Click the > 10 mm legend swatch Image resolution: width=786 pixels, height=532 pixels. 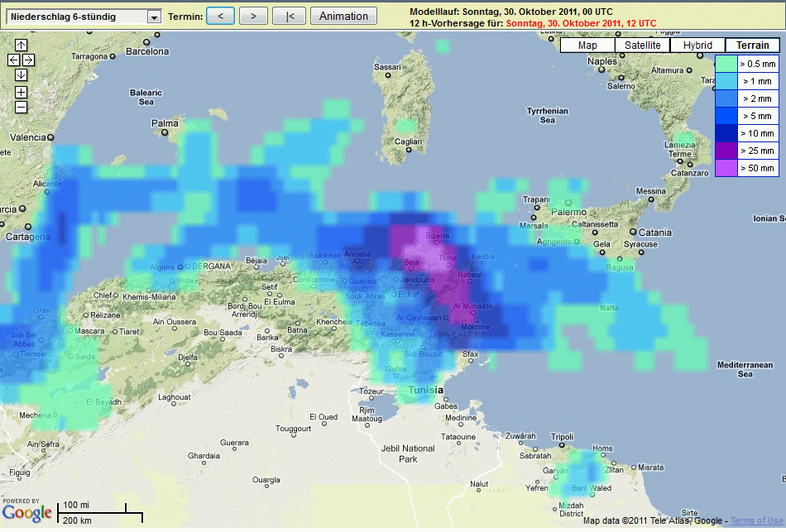pos(726,133)
